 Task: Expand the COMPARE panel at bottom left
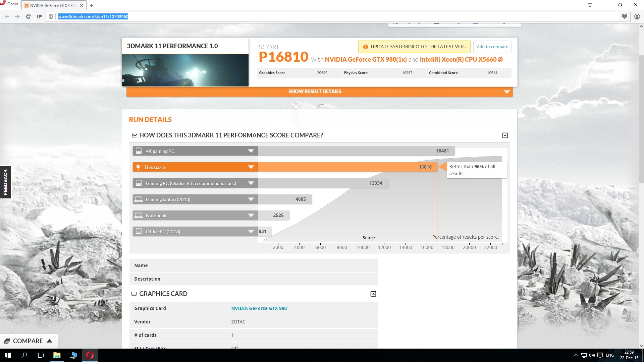[x=29, y=341]
